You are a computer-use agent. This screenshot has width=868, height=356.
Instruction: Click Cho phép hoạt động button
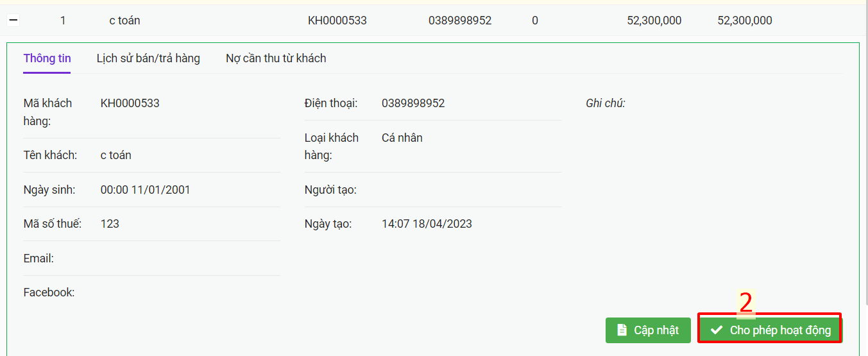(770, 330)
